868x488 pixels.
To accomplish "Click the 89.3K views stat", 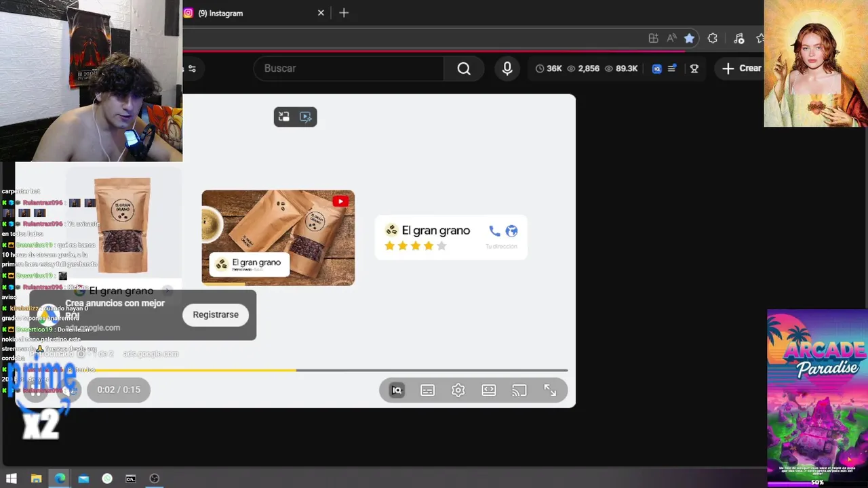I will 621,68.
